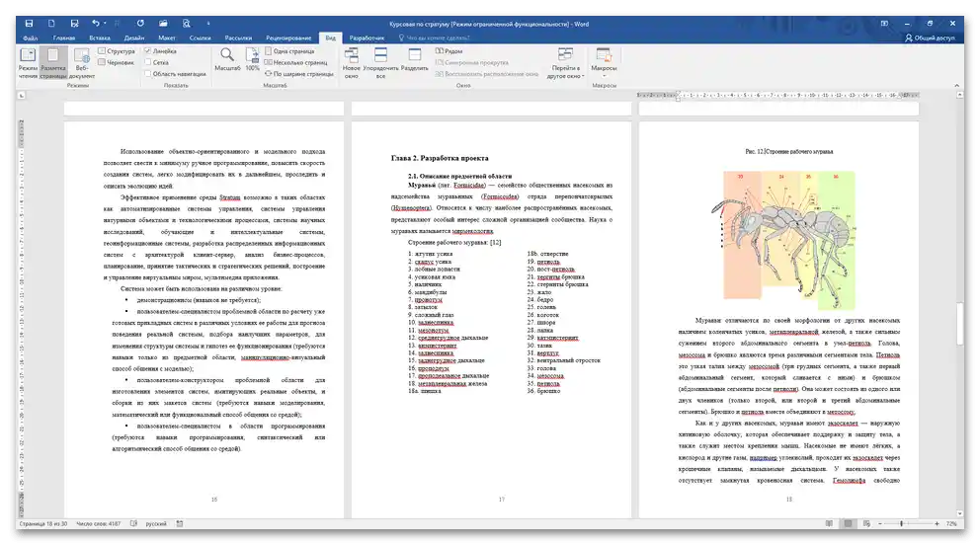Click Упорядочить все windows button

380,62
